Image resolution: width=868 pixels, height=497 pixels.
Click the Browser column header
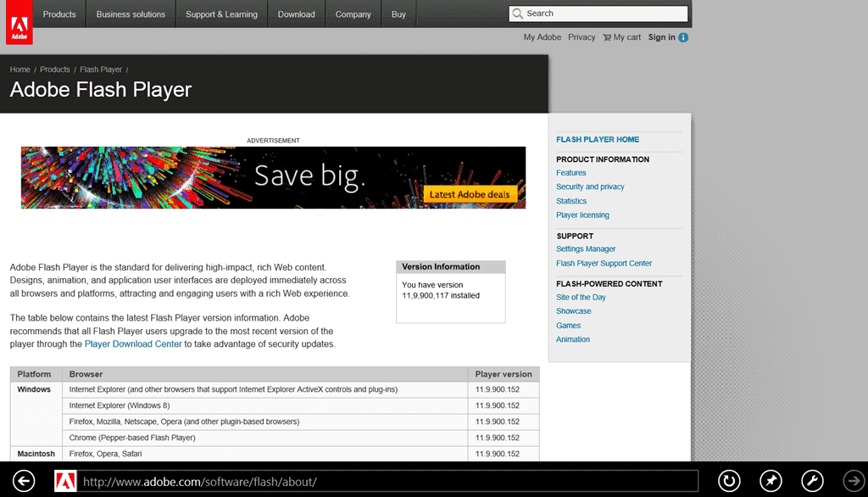pos(264,374)
